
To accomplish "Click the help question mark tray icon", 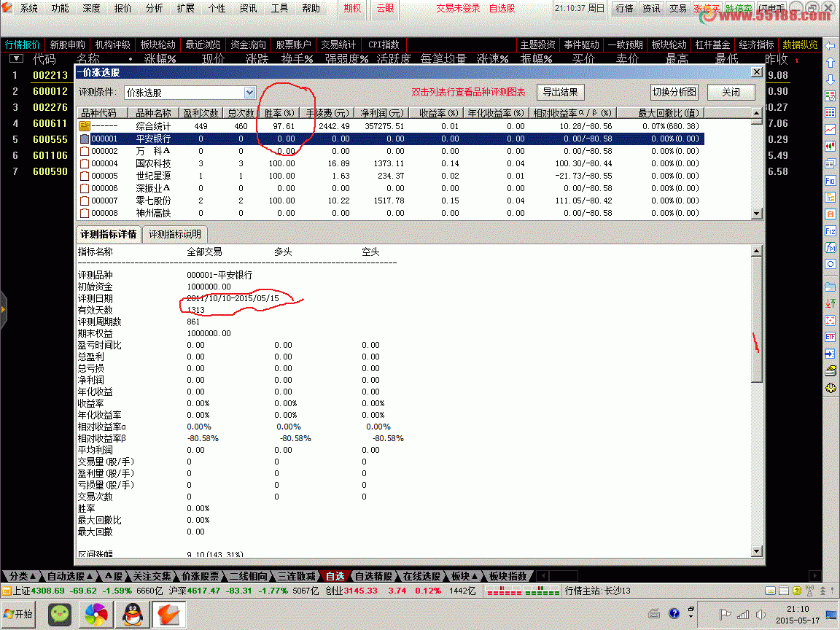I will (674, 613).
